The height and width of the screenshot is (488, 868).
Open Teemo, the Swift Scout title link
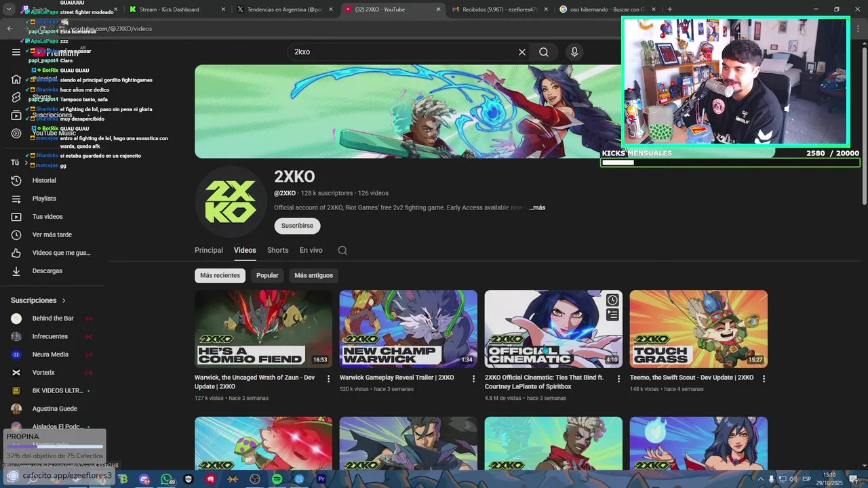pos(692,378)
